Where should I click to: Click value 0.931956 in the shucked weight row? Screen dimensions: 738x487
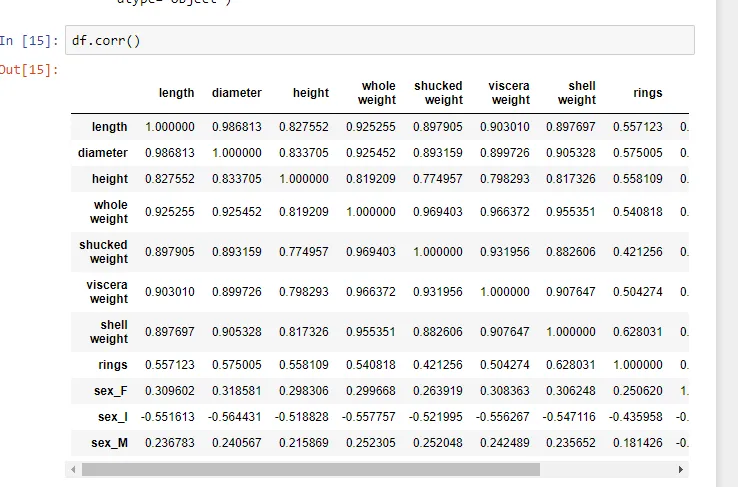[505, 252]
